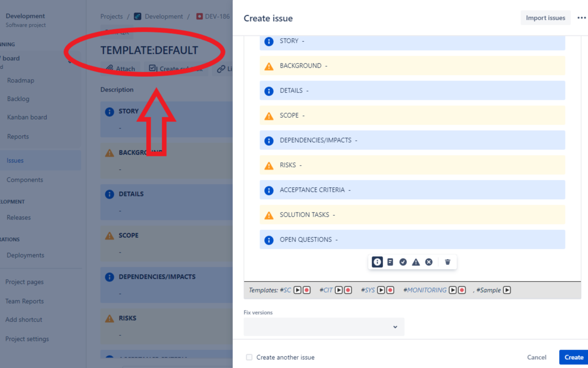The image size is (588, 368).
Task: Open Releases in the sidebar
Action: 19,217
